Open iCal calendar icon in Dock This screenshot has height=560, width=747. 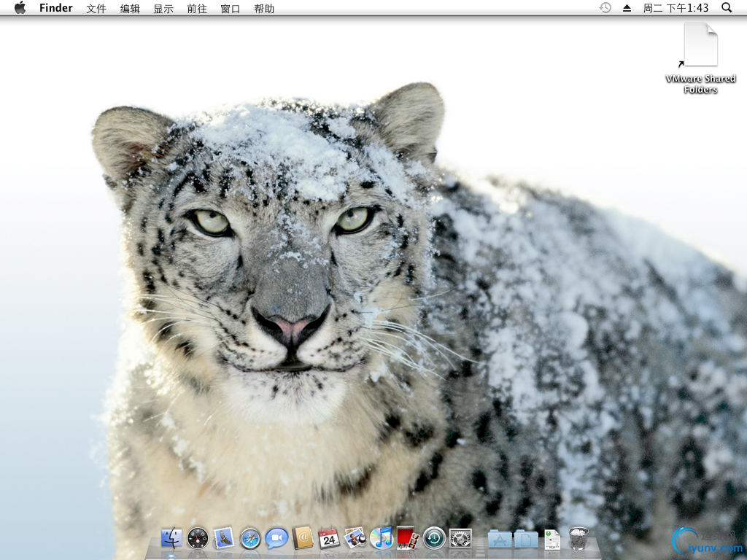(329, 539)
